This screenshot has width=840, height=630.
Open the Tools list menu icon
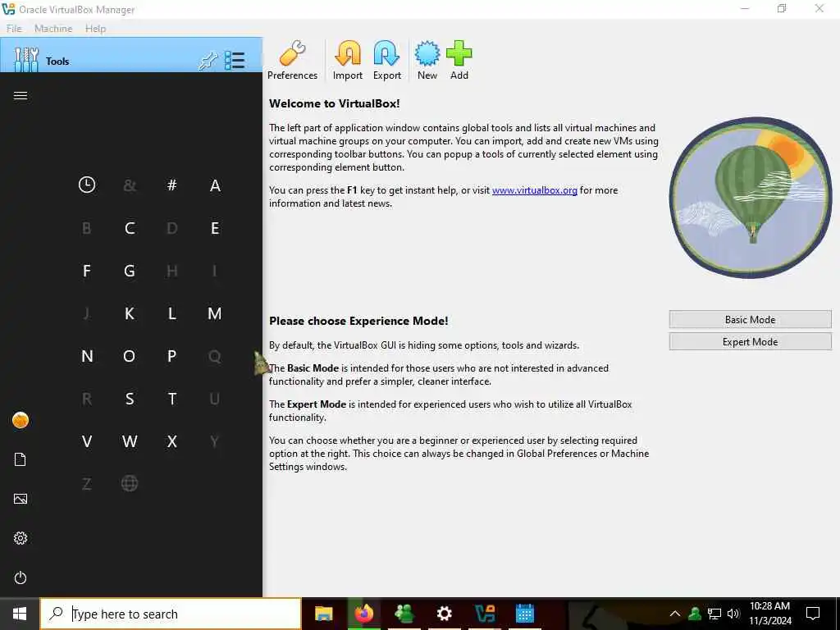pos(235,61)
